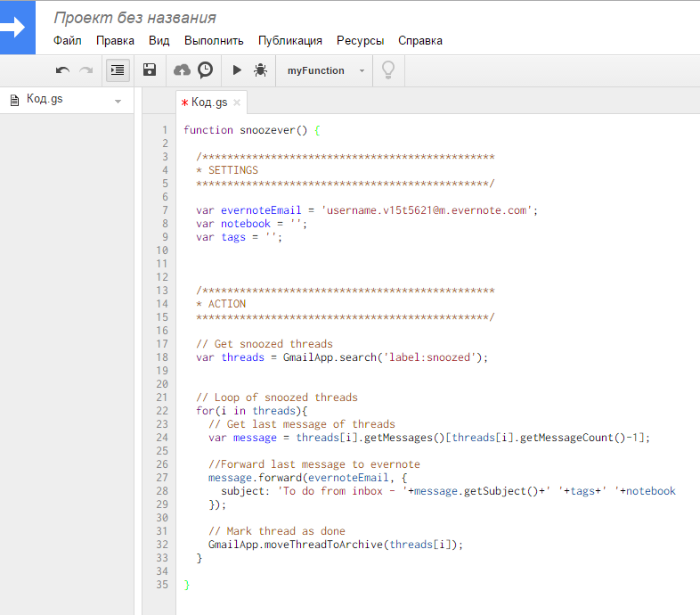Click the bug Debug icon
Screen dimensions: 700x615
(260, 70)
